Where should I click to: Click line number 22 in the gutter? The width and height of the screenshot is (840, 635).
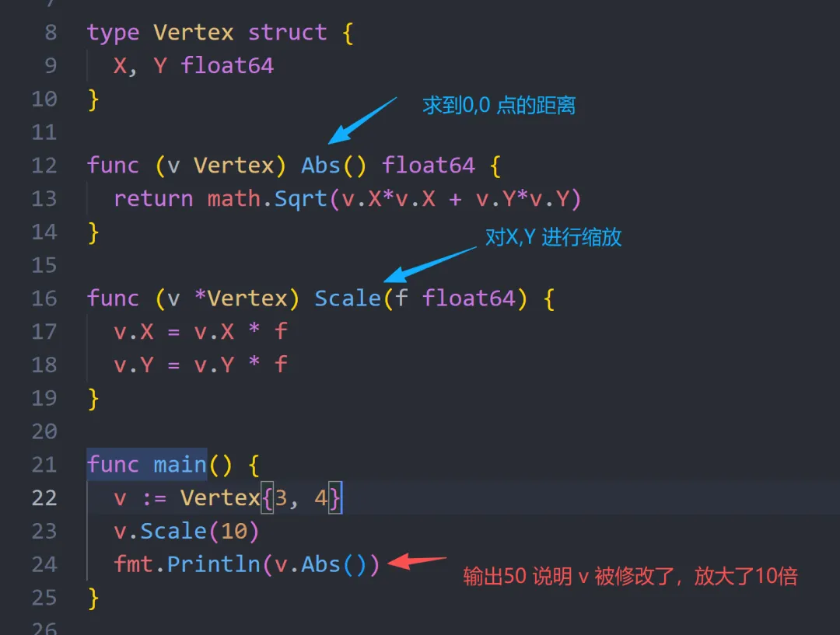(x=44, y=497)
